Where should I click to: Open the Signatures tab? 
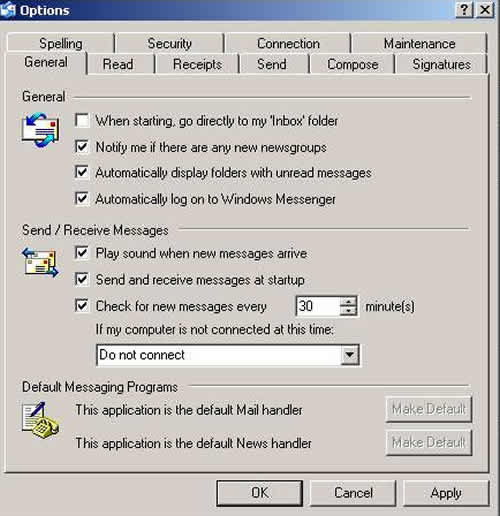441,64
